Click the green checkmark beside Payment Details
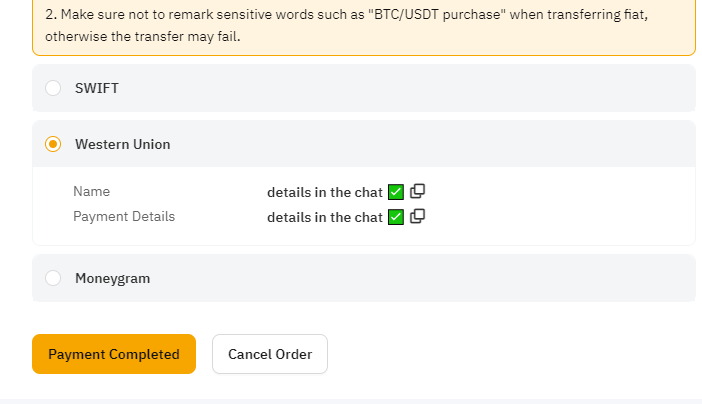This screenshot has height=404, width=702. tap(396, 217)
